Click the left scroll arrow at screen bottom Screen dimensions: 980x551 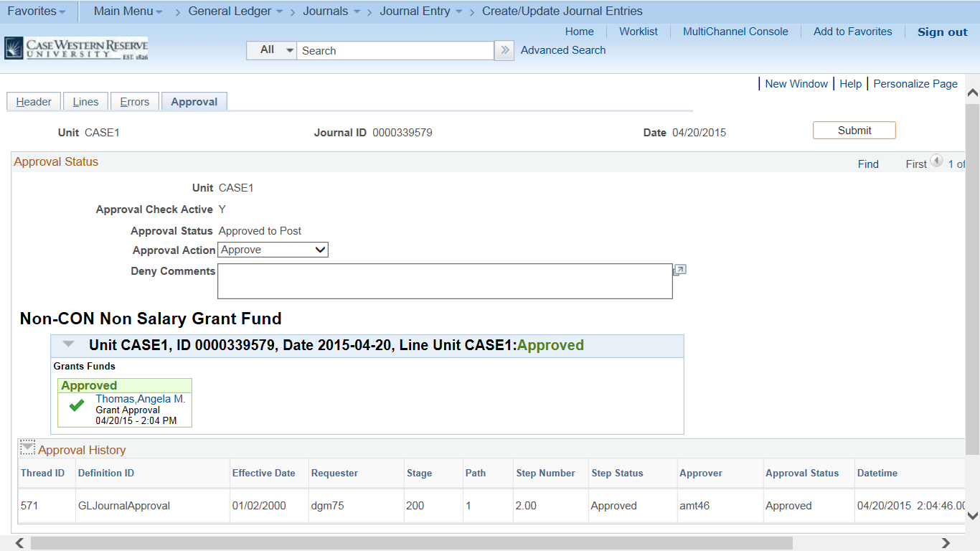pyautogui.click(x=19, y=544)
